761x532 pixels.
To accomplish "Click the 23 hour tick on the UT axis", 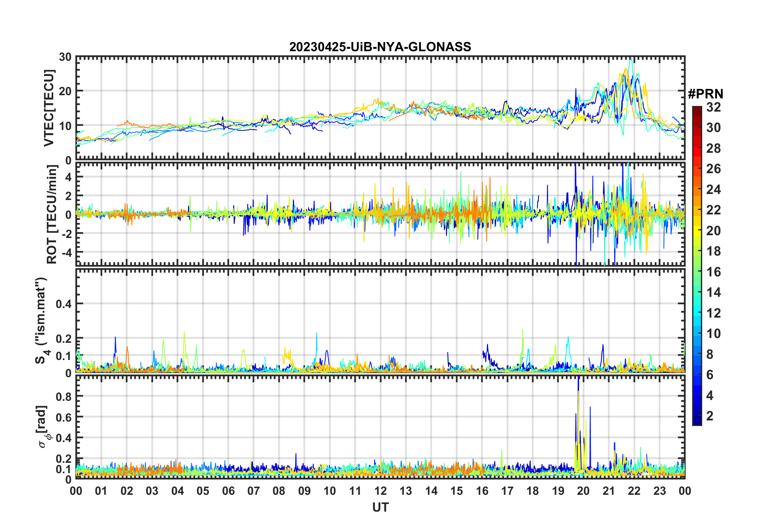I will [x=659, y=491].
